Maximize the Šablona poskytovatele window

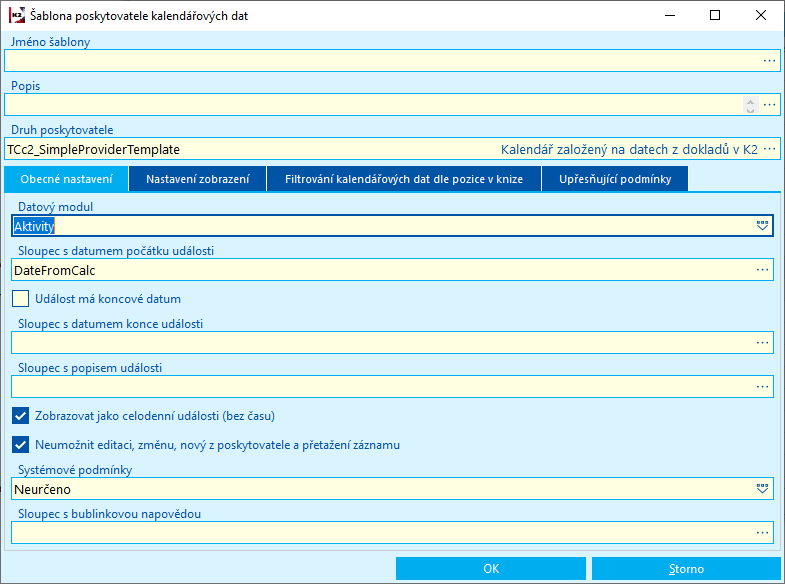(x=715, y=16)
